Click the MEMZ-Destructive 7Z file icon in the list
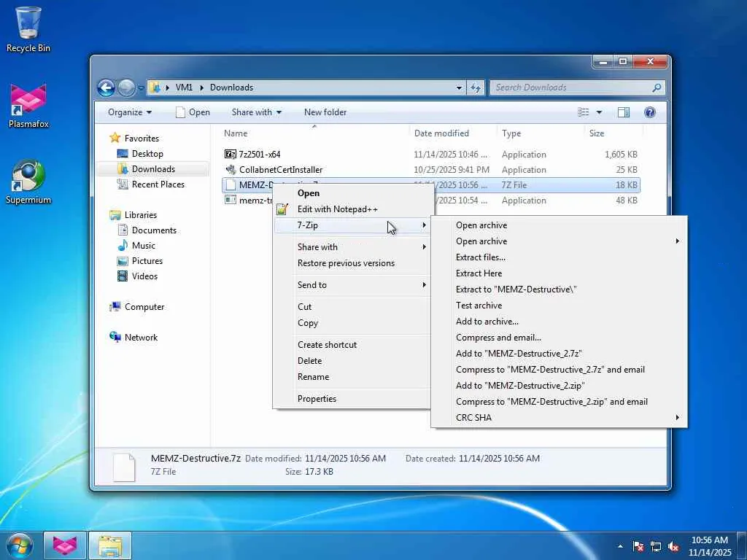 pos(231,184)
